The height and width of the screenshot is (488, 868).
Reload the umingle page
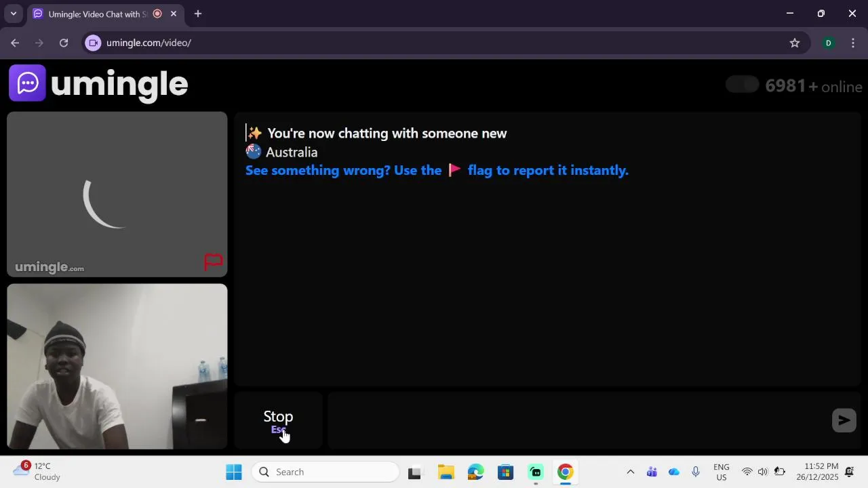64,43
